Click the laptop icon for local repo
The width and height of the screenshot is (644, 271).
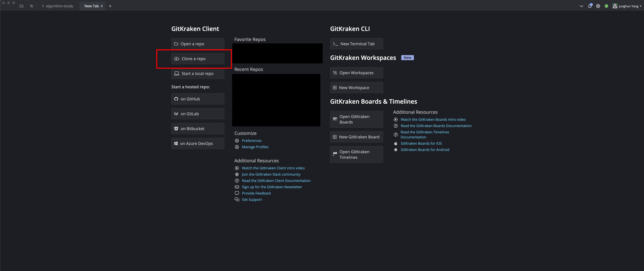click(176, 73)
